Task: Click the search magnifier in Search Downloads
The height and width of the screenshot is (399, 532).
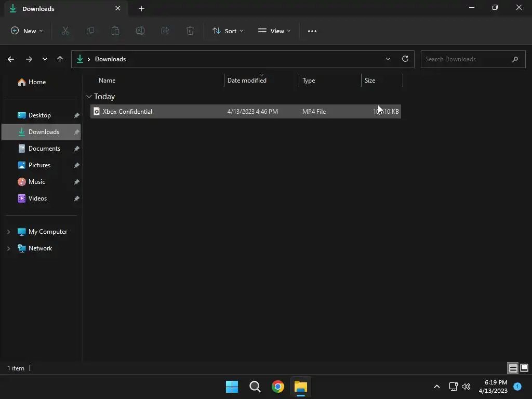Action: click(x=515, y=59)
